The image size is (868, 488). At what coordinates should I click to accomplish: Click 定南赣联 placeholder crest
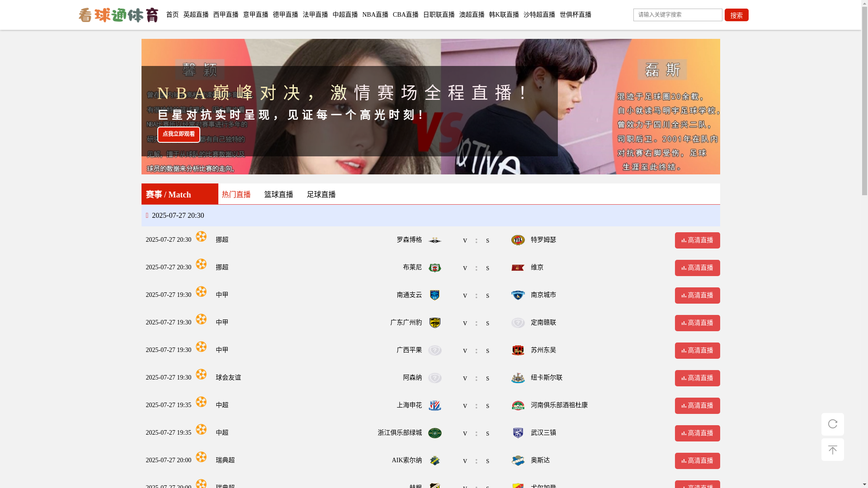[x=518, y=323]
